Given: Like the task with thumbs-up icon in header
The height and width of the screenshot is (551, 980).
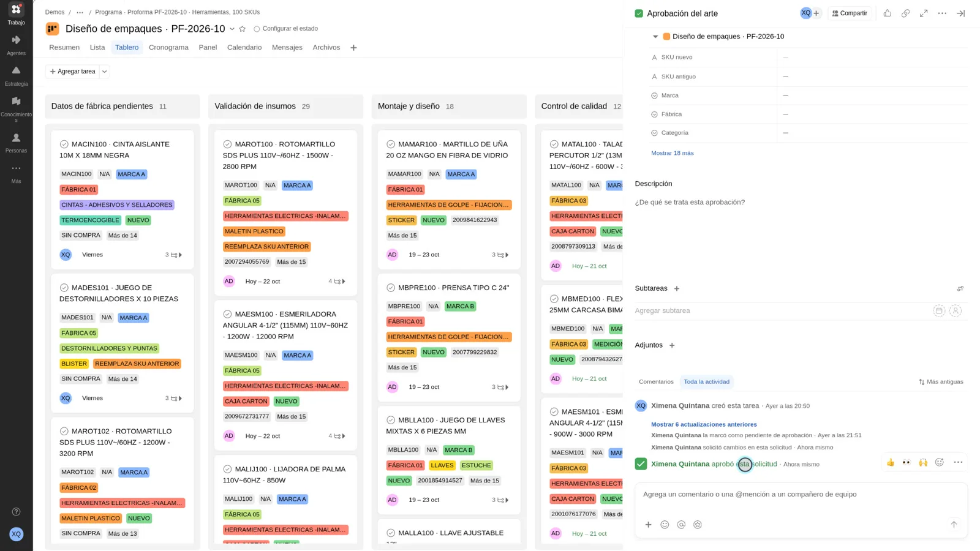Looking at the screenshot, I should click(x=887, y=13).
